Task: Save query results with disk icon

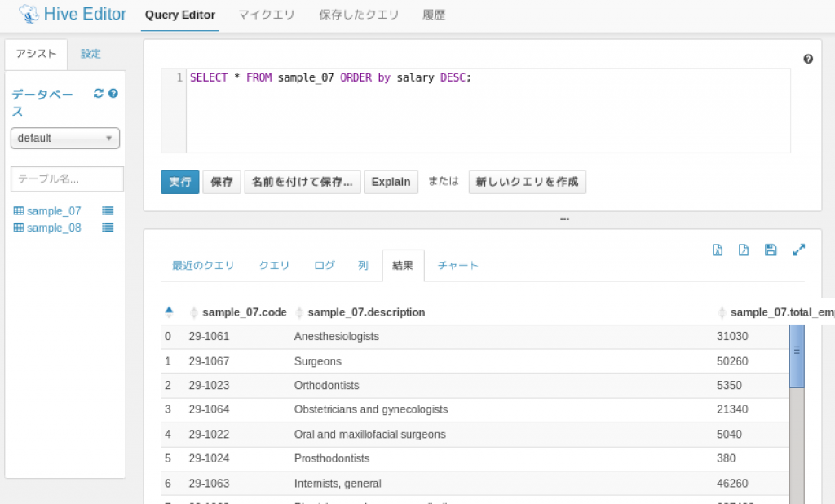Action: pos(771,250)
